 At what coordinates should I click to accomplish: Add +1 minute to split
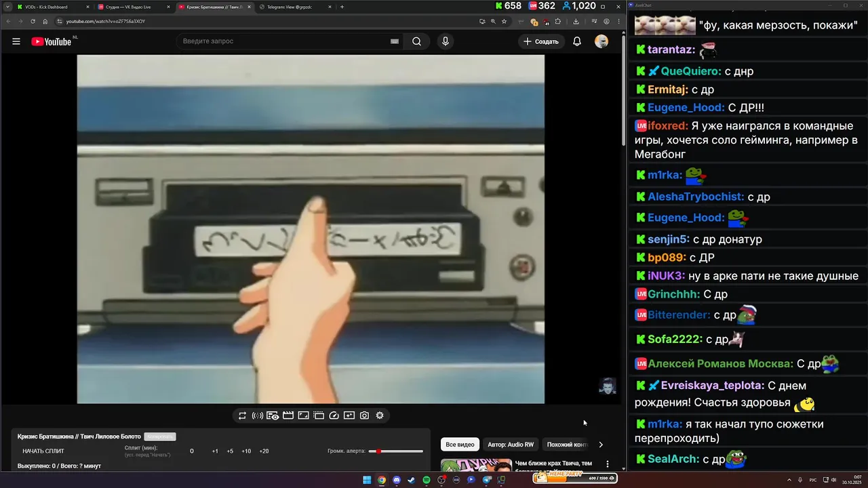(215, 451)
